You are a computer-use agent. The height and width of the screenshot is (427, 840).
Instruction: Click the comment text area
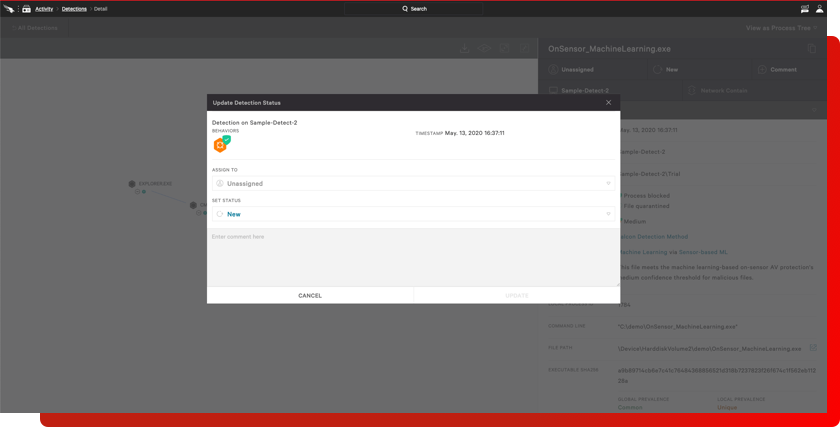click(x=413, y=257)
